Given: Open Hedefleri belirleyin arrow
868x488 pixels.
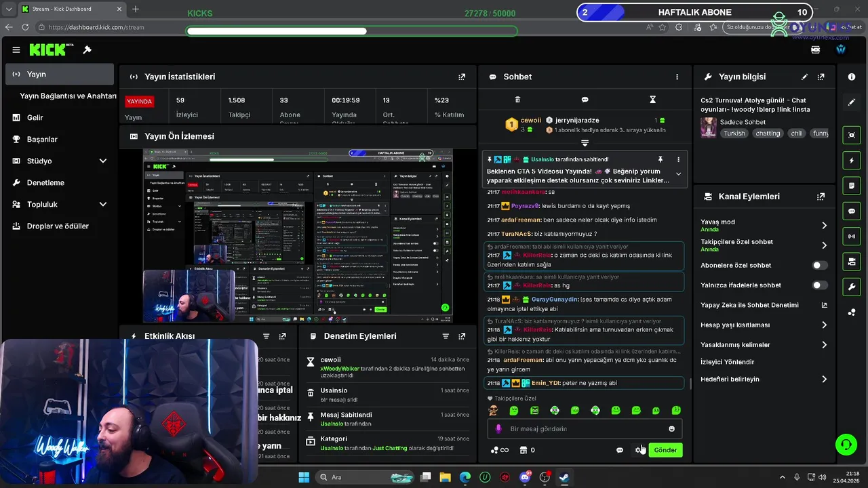Looking at the screenshot, I should point(824,379).
